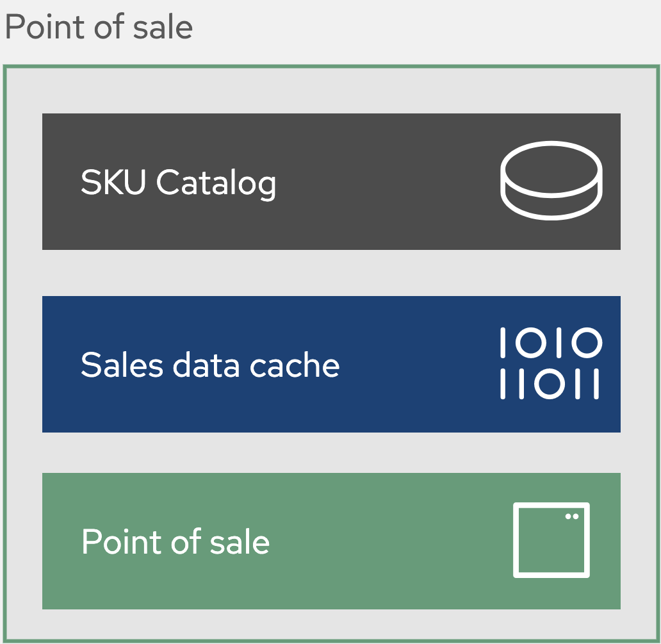Viewport: 661px width, 644px height.
Task: Click the word "SKU" in dark block
Action: point(115,183)
